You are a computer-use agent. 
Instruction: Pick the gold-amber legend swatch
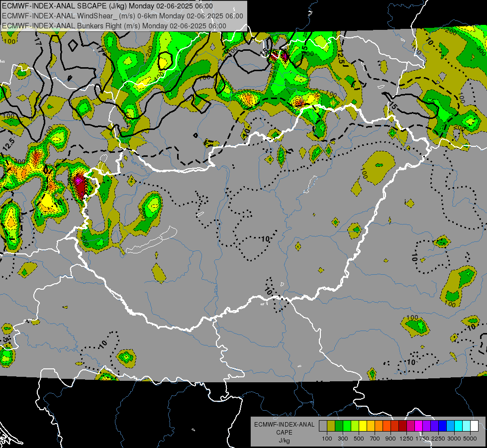371,426
